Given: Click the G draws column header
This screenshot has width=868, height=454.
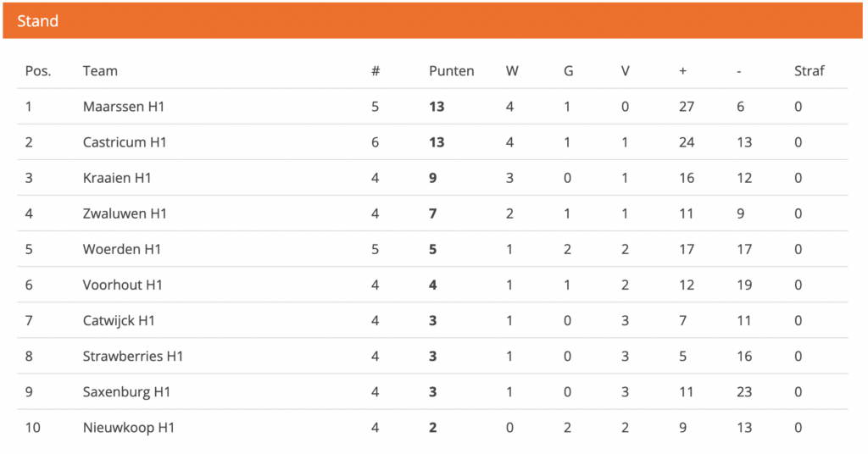Looking at the screenshot, I should pos(569,71).
